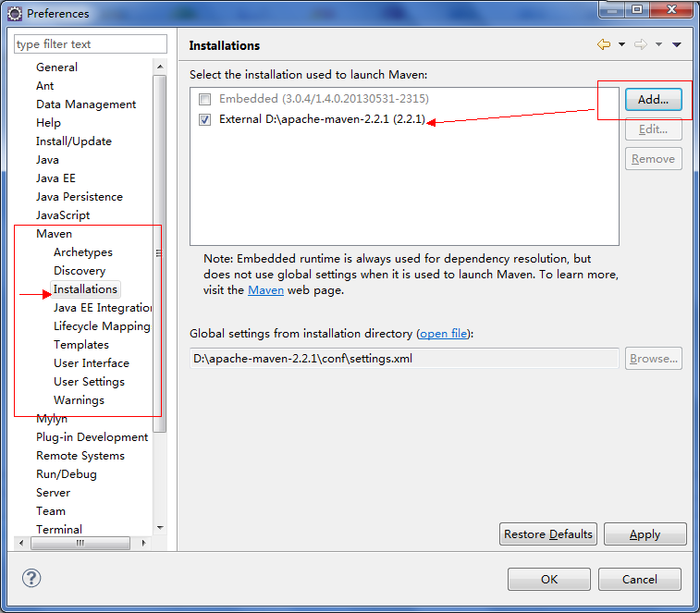Open Install/Update preferences
Image resolution: width=700 pixels, height=613 pixels.
[x=74, y=141]
